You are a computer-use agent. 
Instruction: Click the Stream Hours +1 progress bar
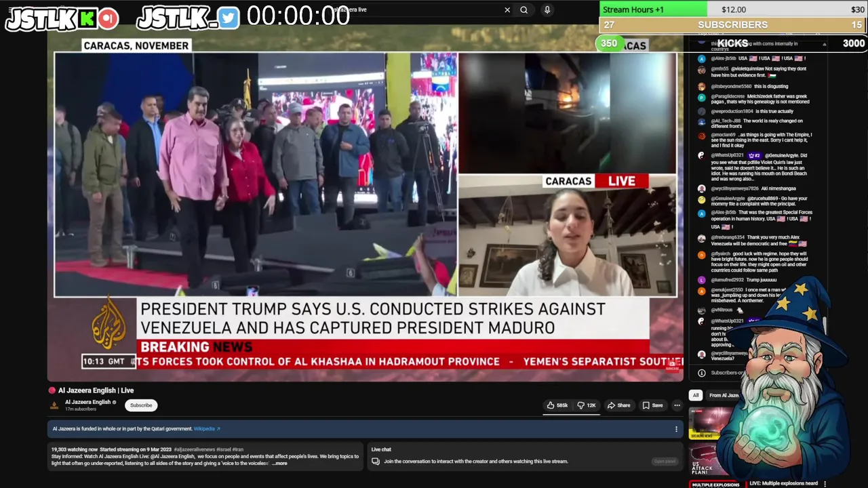(x=733, y=9)
